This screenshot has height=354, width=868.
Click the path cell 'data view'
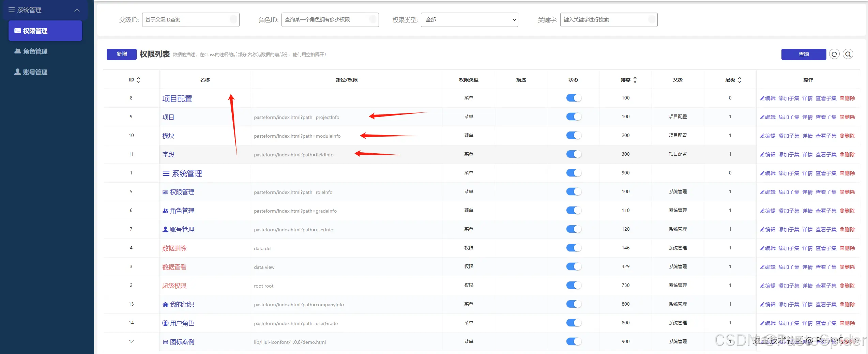coord(264,267)
